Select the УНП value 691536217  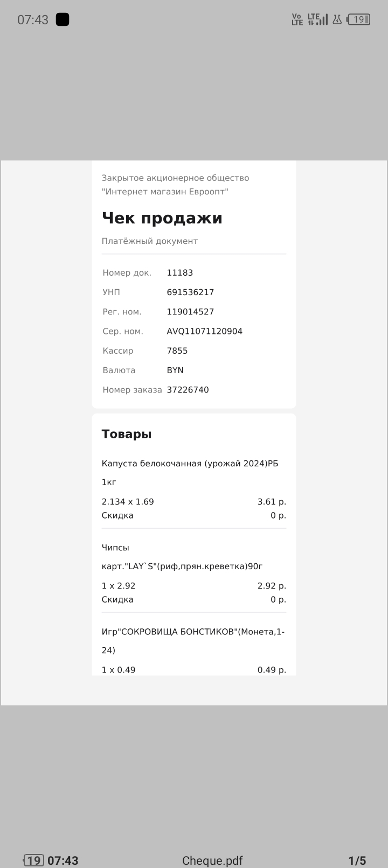[x=190, y=292]
